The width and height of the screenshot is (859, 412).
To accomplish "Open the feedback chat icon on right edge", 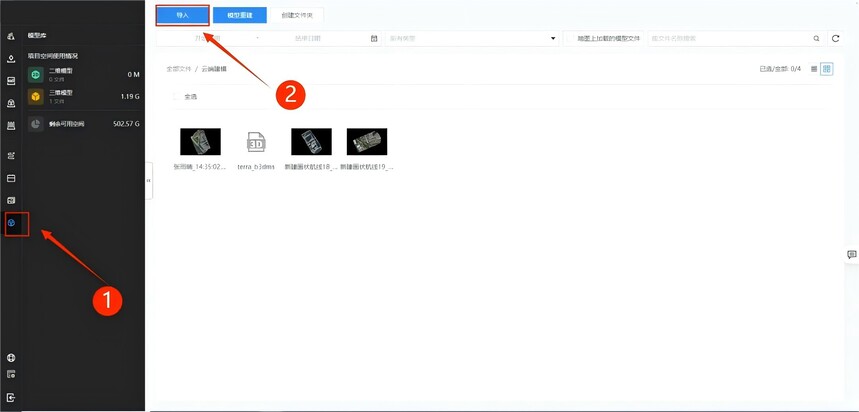I will click(851, 254).
